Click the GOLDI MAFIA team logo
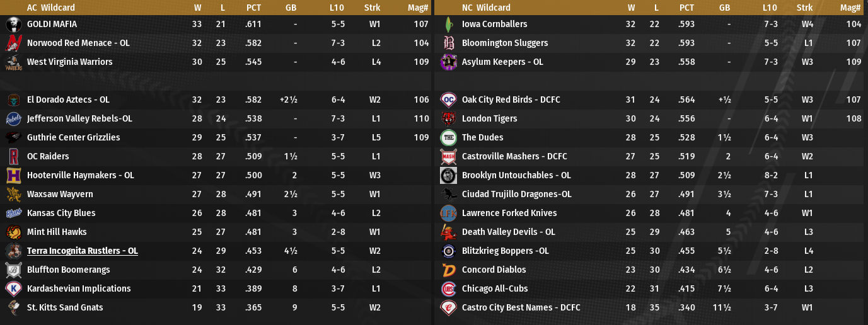 click(x=13, y=24)
